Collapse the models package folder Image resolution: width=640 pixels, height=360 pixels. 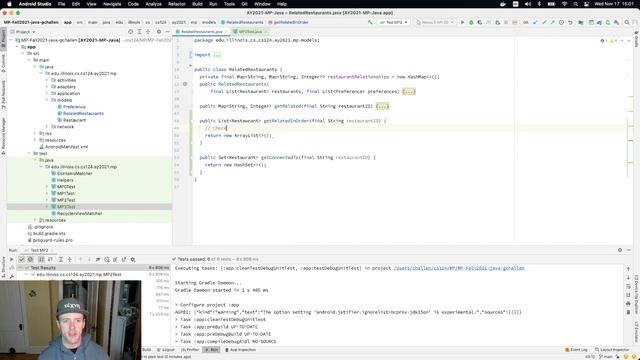47,100
